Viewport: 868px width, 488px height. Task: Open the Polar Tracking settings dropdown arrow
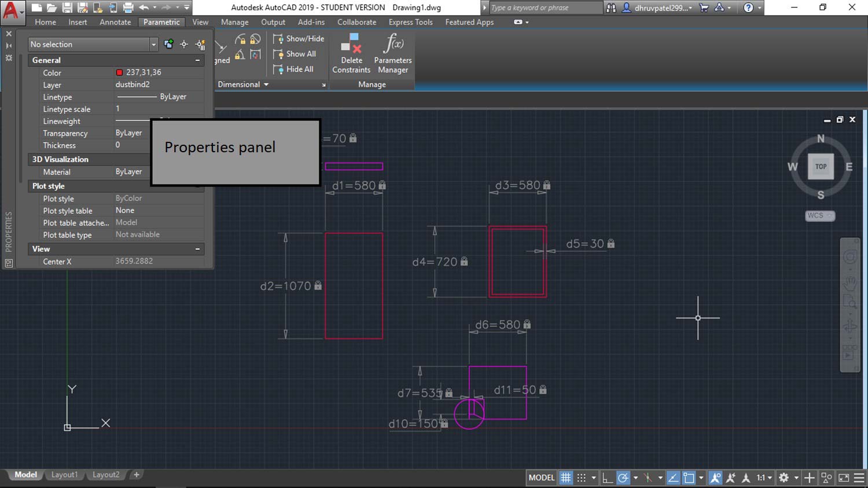(x=635, y=478)
